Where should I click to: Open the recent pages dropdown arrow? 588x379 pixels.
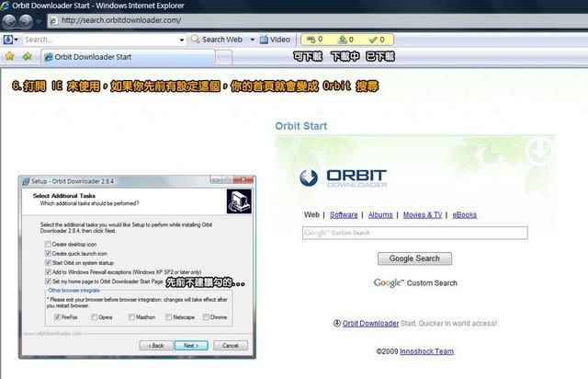pyautogui.click(x=39, y=21)
